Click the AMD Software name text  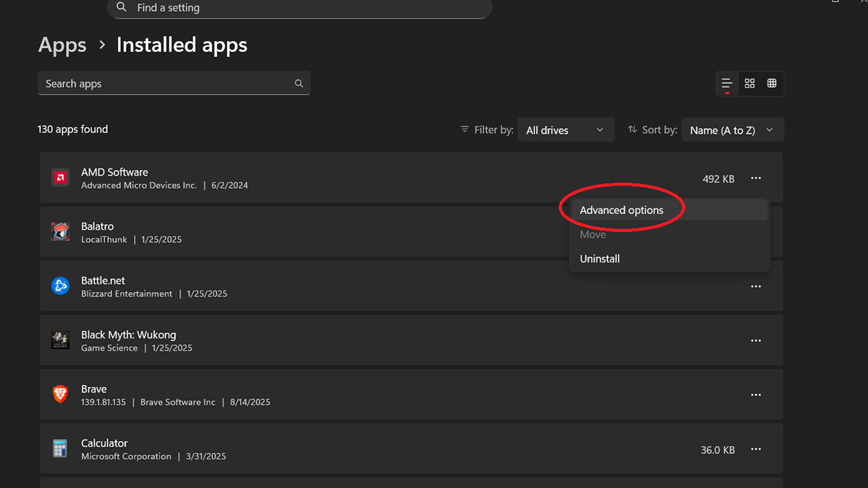click(x=114, y=172)
